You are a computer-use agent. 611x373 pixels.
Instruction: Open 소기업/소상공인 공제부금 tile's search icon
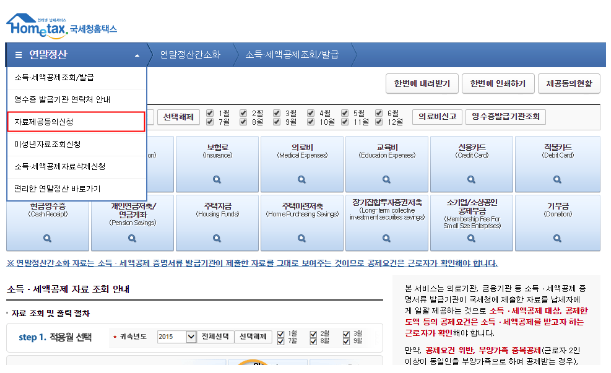coord(471,238)
